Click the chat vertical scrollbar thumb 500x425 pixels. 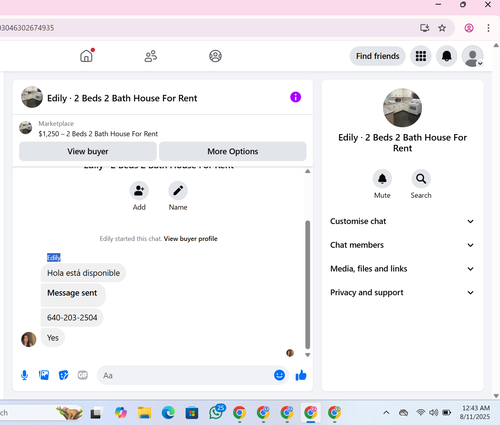[x=308, y=284]
